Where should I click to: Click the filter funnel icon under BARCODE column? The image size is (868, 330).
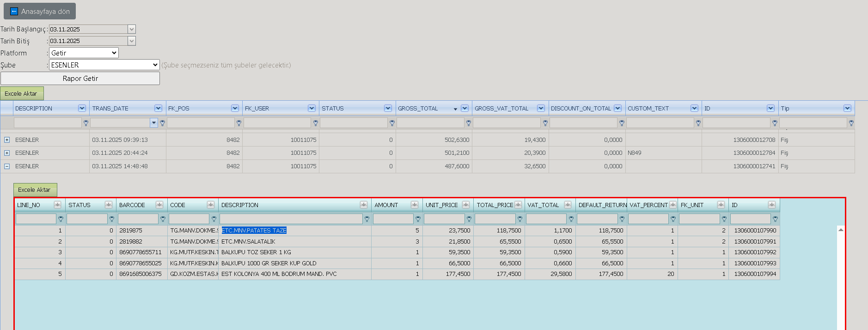[163, 219]
